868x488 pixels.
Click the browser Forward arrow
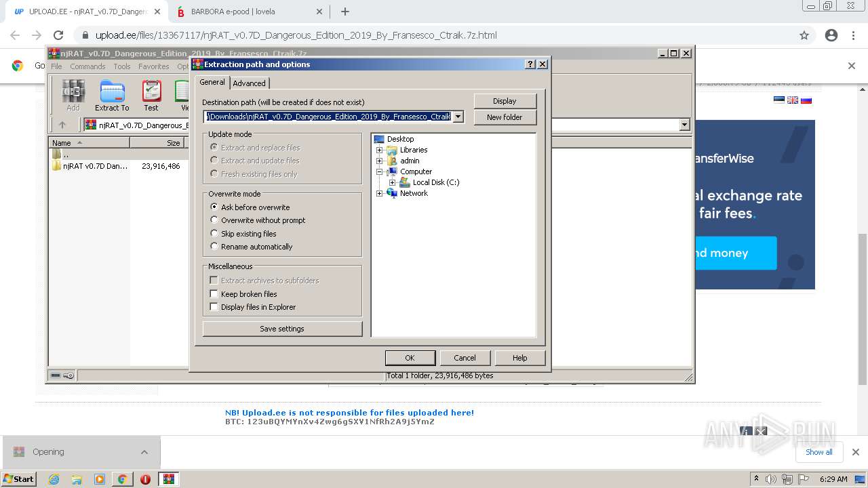[x=37, y=35]
